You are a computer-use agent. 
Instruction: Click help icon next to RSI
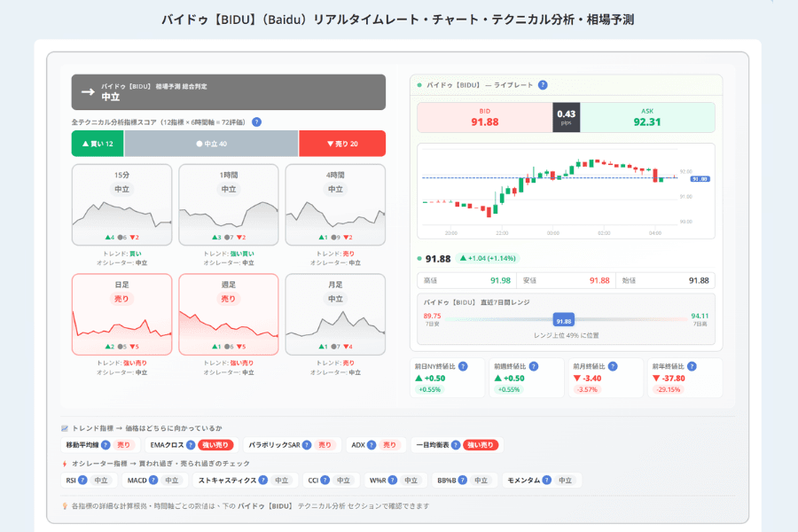click(82, 480)
